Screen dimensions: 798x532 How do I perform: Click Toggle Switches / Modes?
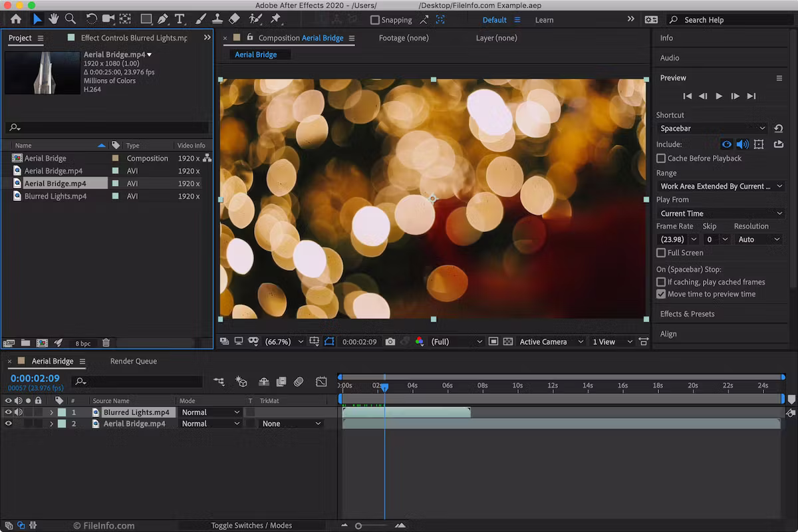[251, 525]
